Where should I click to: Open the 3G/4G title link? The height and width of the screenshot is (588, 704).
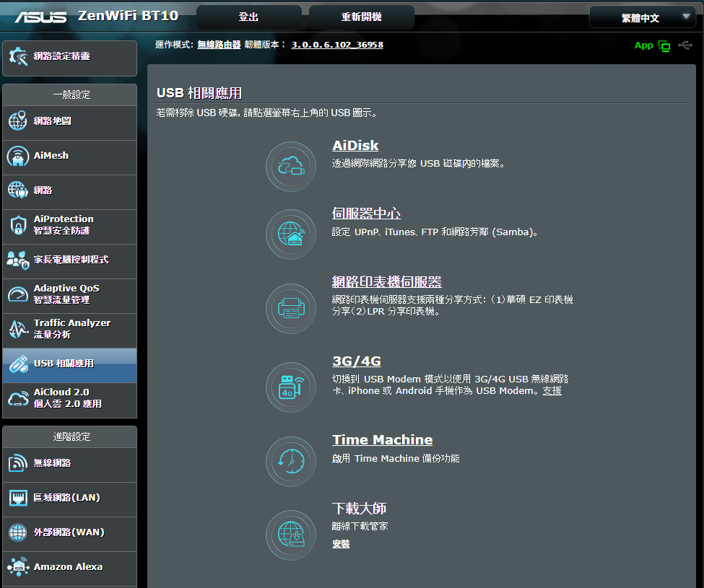tap(357, 361)
